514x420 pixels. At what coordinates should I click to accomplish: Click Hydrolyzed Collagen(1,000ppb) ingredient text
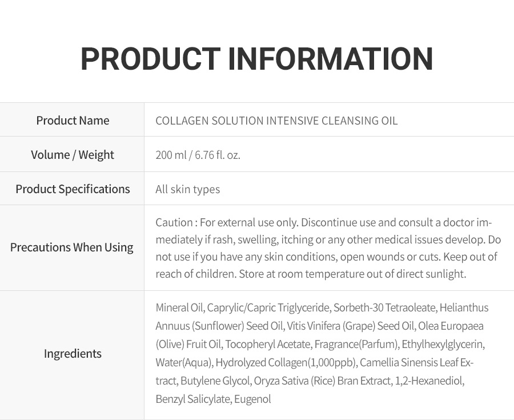(286, 363)
